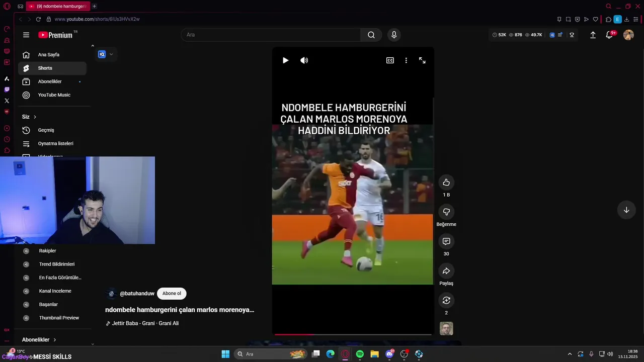Show hidden system tray icons

click(x=570, y=354)
